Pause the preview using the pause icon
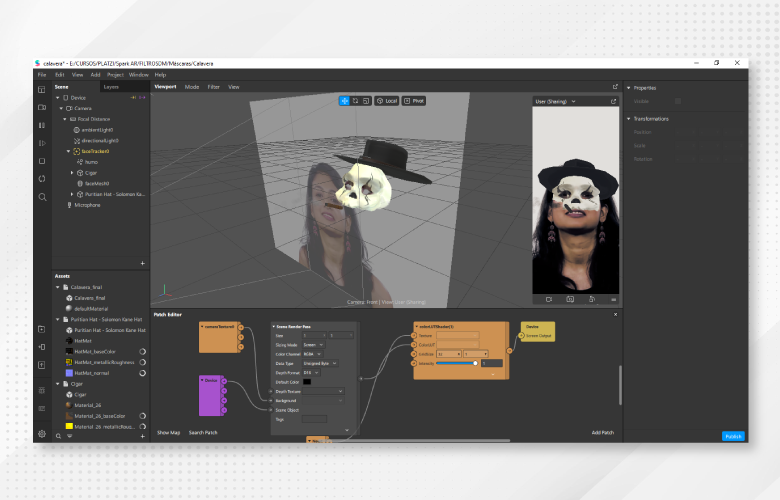 pyautogui.click(x=42, y=125)
